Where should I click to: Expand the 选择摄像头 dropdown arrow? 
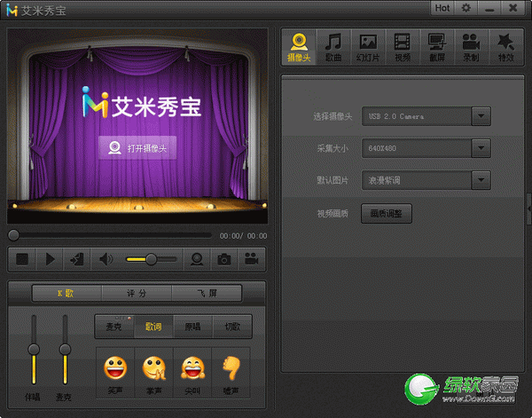pyautogui.click(x=481, y=116)
